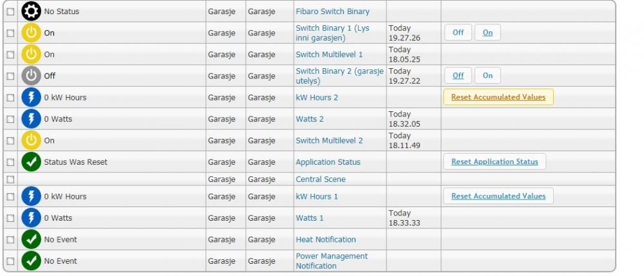Select the checkbox in the Central Scene row
The image size is (644, 276).
pos(10,179)
